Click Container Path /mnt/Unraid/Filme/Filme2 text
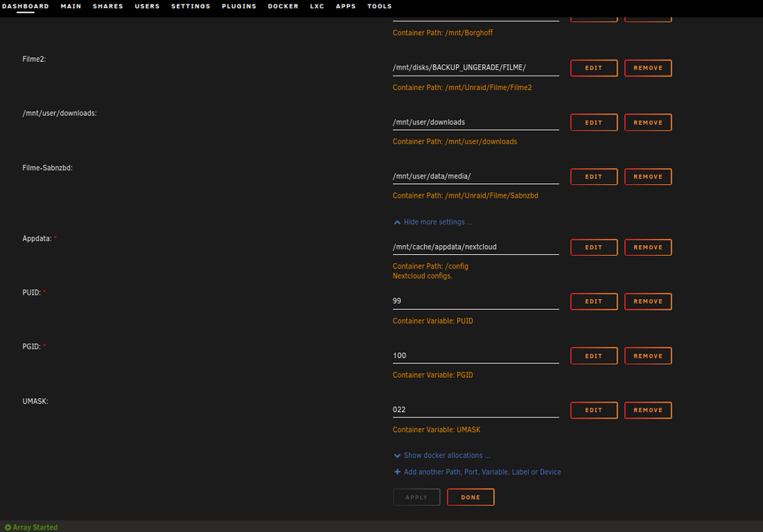Viewport: 763px width, 532px height. coord(462,88)
